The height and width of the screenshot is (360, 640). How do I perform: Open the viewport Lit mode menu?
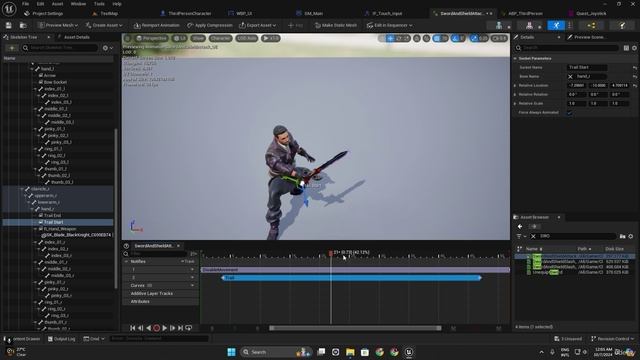(x=180, y=38)
